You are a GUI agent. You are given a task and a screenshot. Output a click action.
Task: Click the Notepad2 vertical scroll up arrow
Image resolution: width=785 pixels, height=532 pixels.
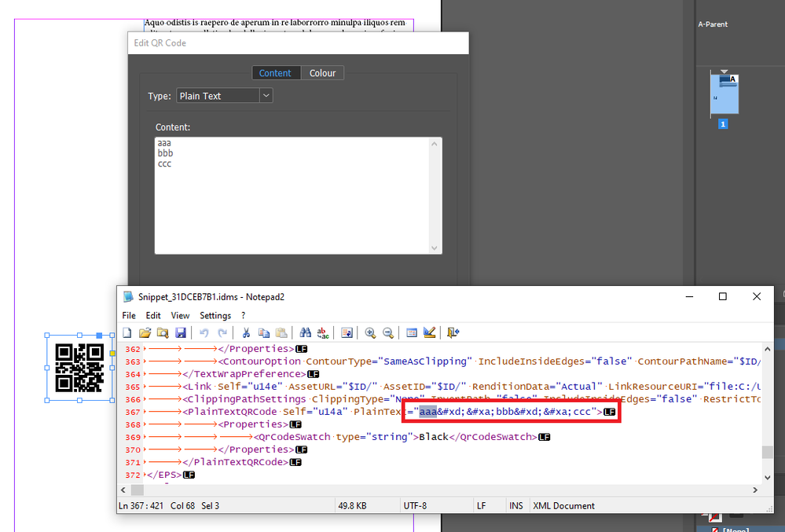pos(767,349)
